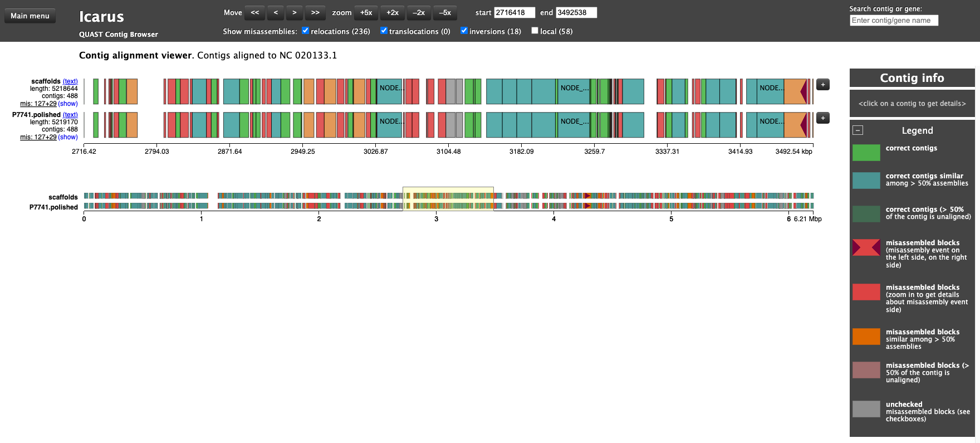The width and height of the screenshot is (980, 443).
Task: Click scaffolds mis: 127+29 link
Action: pyautogui.click(x=38, y=104)
